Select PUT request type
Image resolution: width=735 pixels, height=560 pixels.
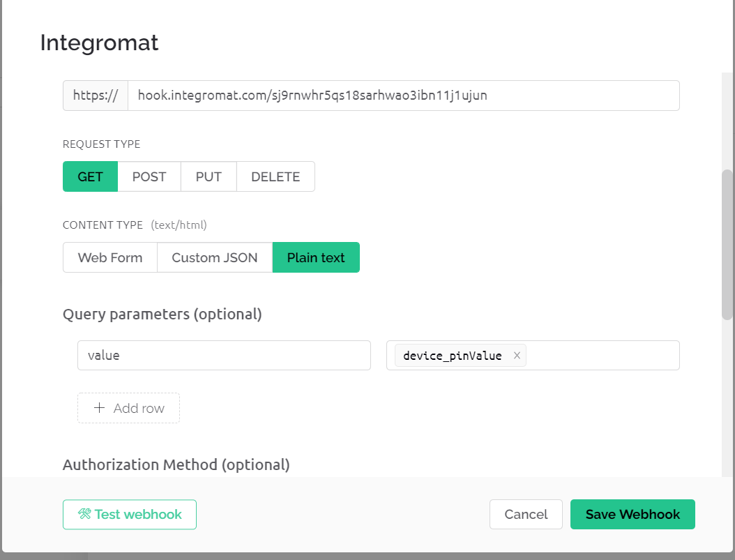click(209, 176)
